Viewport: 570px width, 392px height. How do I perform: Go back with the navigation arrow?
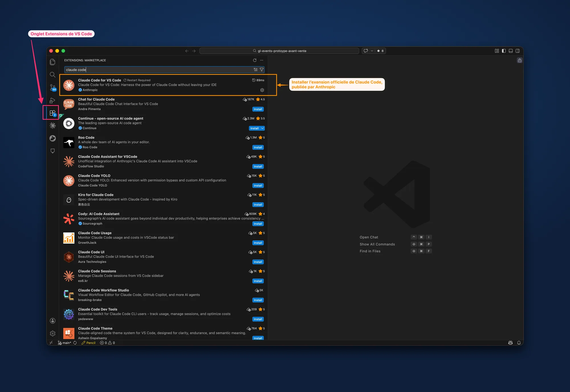point(187,51)
